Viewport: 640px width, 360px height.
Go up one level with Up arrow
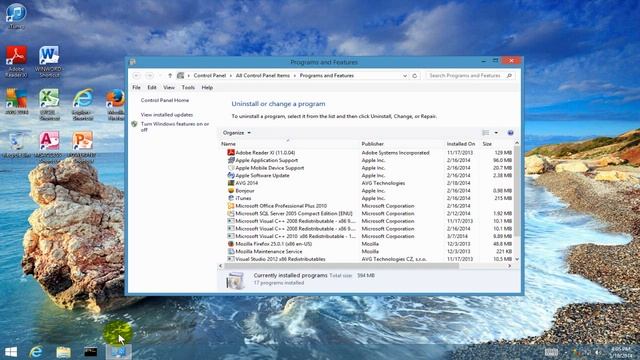click(x=170, y=76)
